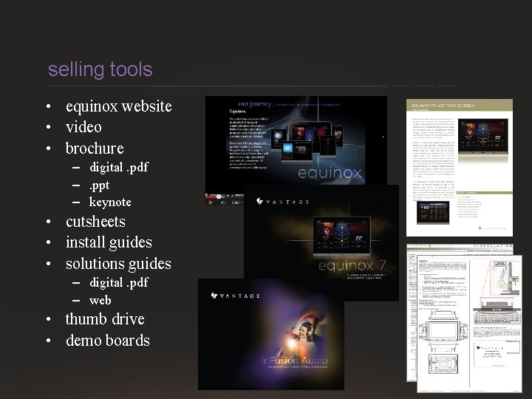Select the 'solutions guides' bullet

[x=118, y=264]
